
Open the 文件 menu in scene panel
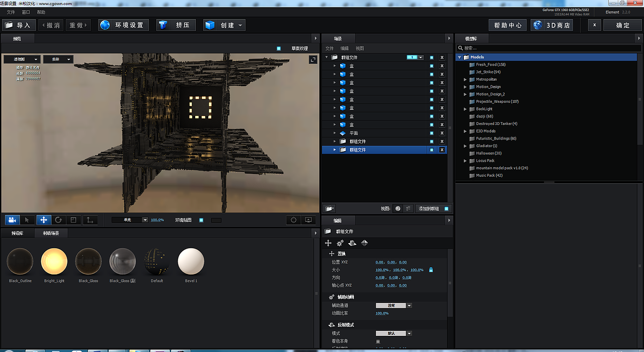pyautogui.click(x=330, y=48)
